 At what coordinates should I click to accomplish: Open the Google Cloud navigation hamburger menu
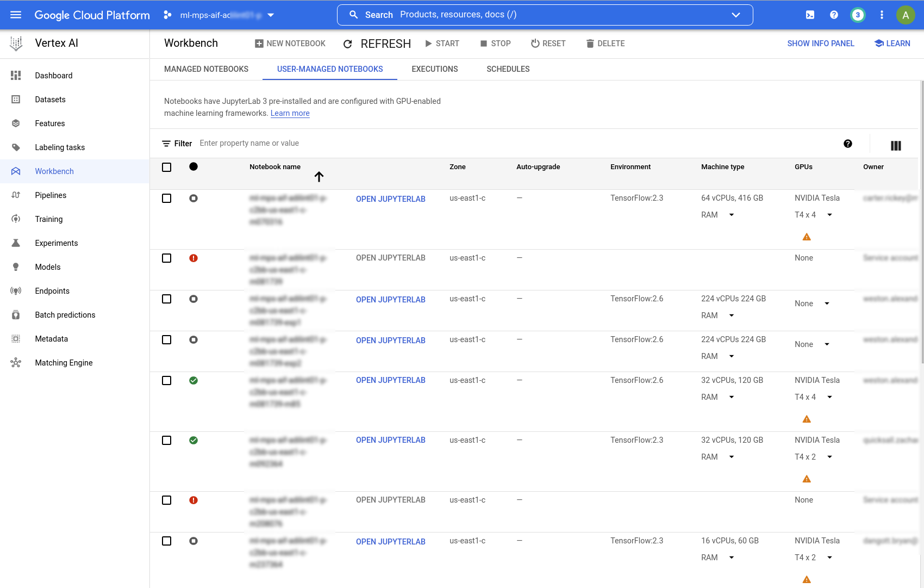click(x=16, y=15)
